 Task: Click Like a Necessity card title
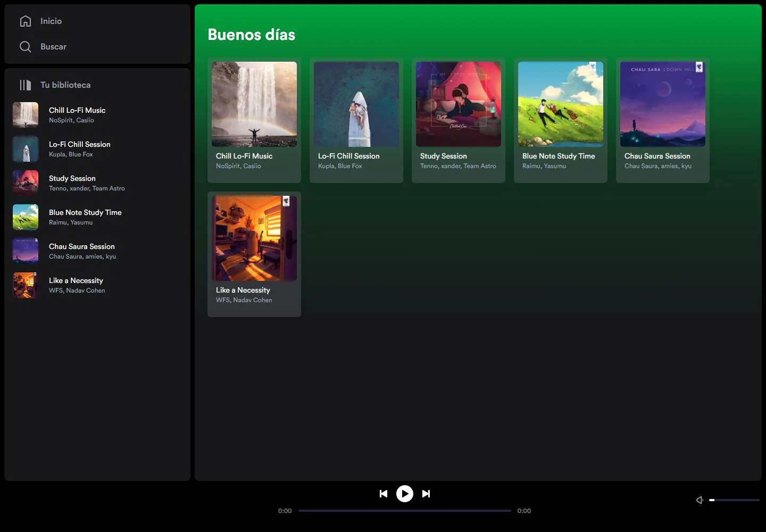pos(243,290)
